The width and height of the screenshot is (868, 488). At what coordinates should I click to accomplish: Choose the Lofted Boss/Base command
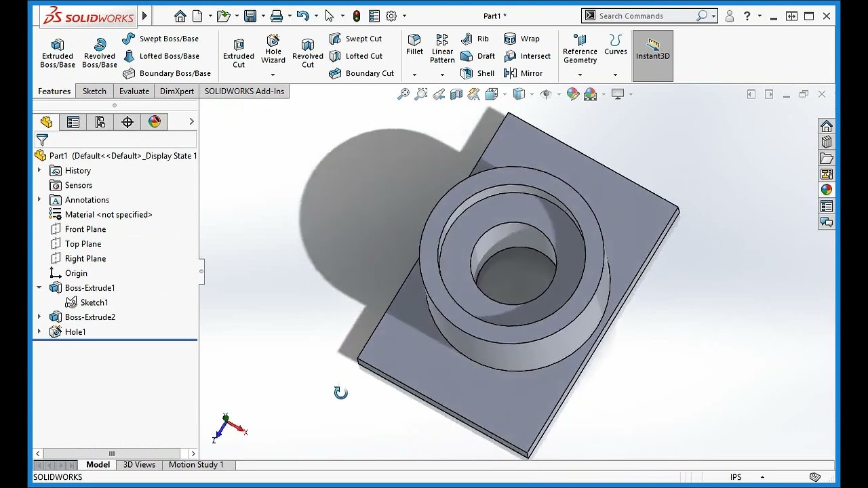[x=161, y=56]
